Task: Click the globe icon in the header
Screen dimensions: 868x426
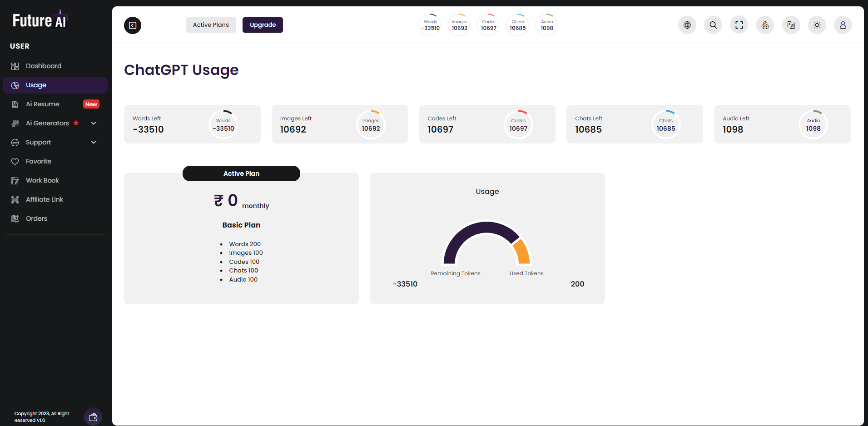Action: tap(687, 25)
